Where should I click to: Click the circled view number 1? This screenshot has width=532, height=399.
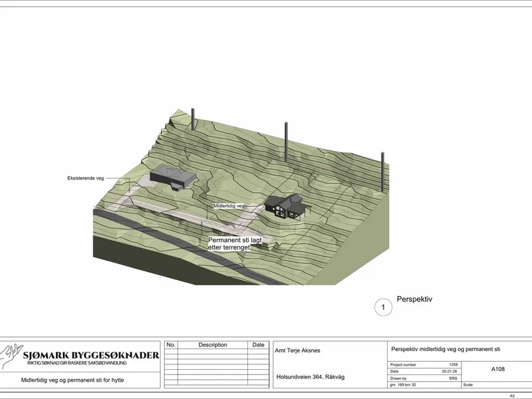click(383, 307)
